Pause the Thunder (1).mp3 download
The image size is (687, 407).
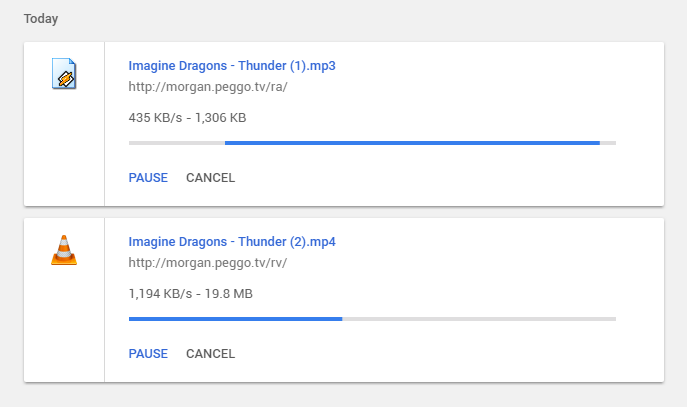pos(148,178)
